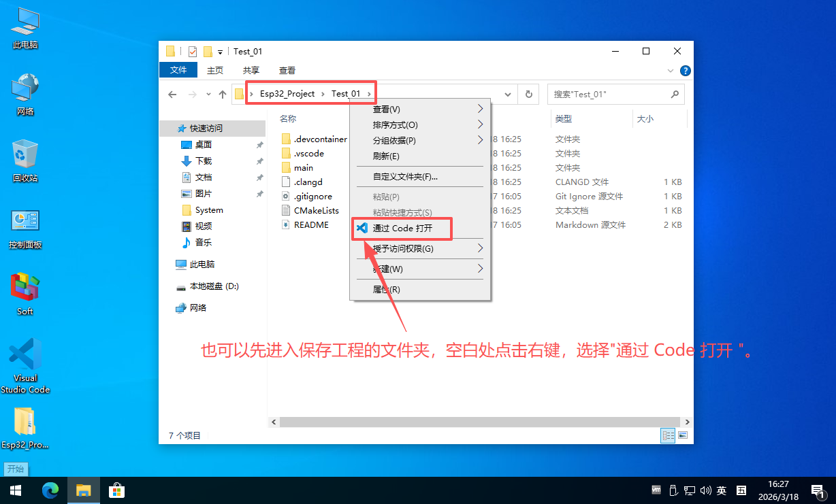This screenshot has height=504, width=836.
Task: Click File Explorer in the taskbar
Action: pyautogui.click(x=83, y=490)
